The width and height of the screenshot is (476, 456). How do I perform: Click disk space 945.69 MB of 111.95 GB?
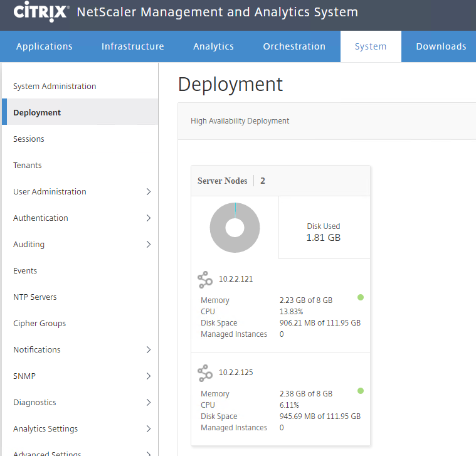[320, 416]
